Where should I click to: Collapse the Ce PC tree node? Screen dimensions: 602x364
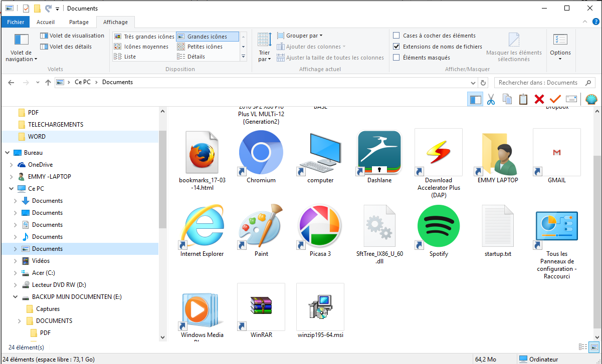[12, 189]
